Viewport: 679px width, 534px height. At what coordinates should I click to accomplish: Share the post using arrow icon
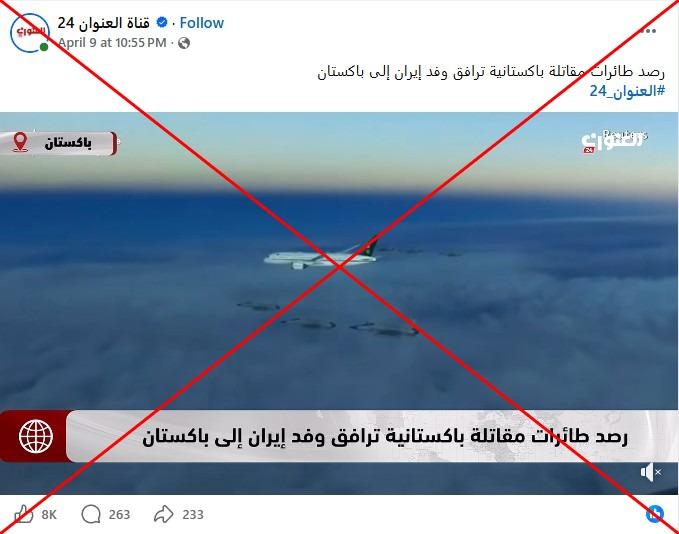pyautogui.click(x=164, y=514)
